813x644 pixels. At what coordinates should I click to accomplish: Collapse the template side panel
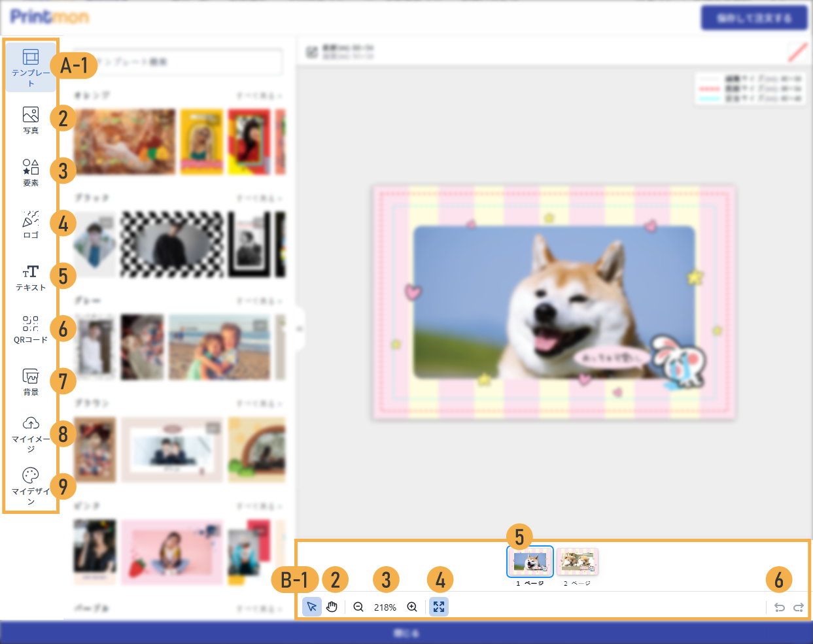coord(300,328)
